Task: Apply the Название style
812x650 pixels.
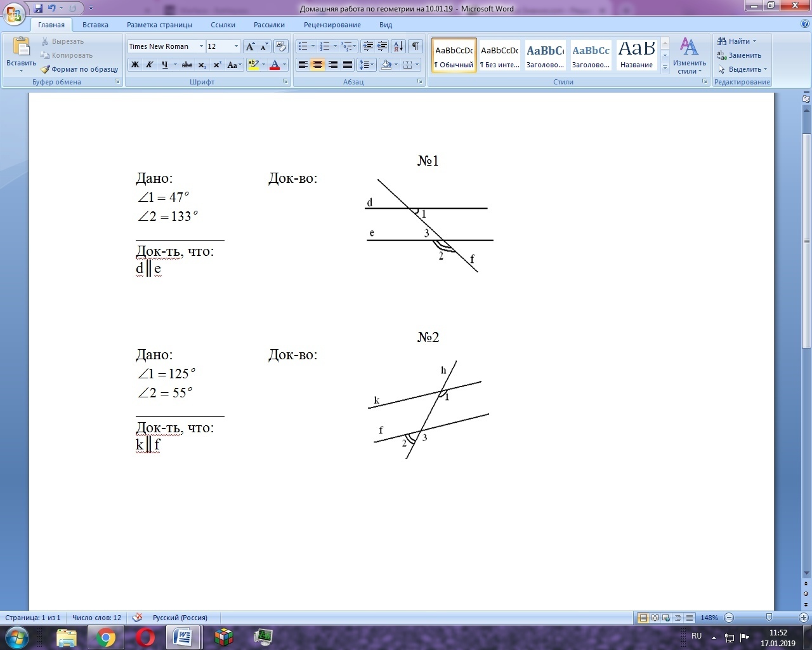Action: click(x=636, y=55)
